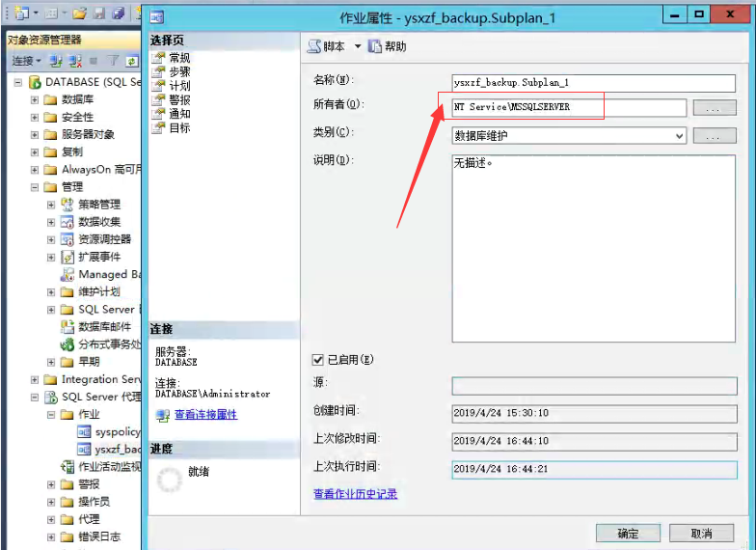The image size is (756, 550).
Task: Open the 类别 category dropdown
Action: (x=679, y=136)
